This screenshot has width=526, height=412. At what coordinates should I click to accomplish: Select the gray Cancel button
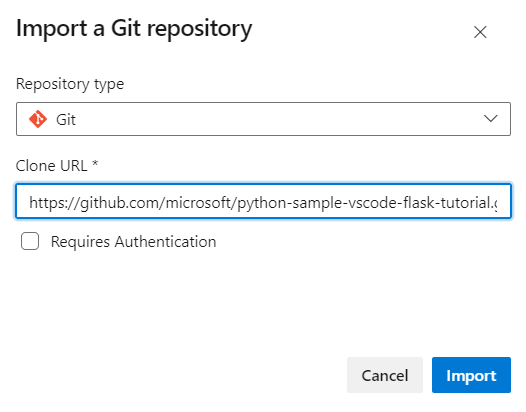pyautogui.click(x=385, y=375)
